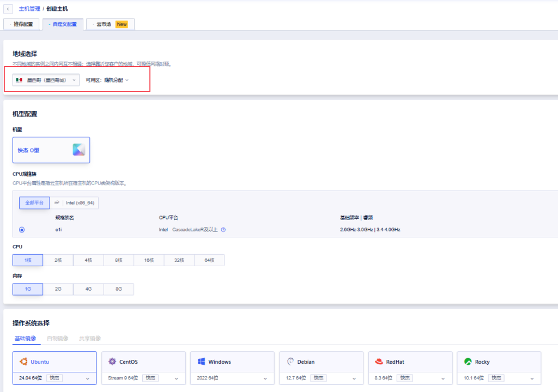Open Debian 12.7 64位 version dropdown
Screen dimensions: 558x392
click(322, 378)
